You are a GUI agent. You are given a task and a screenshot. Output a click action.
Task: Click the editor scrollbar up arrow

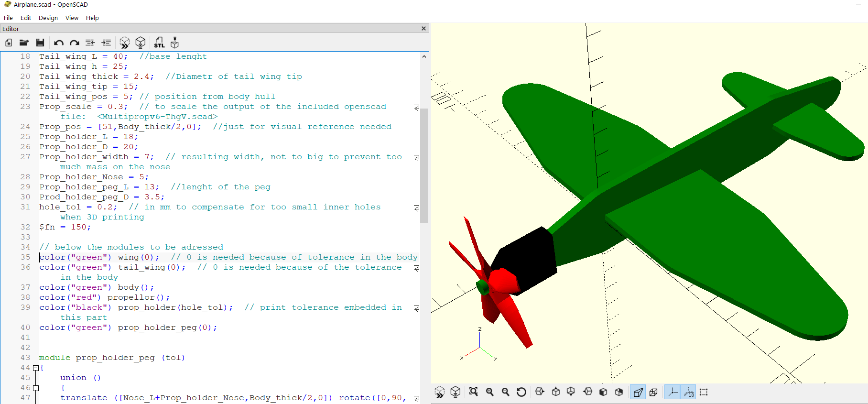pyautogui.click(x=424, y=56)
